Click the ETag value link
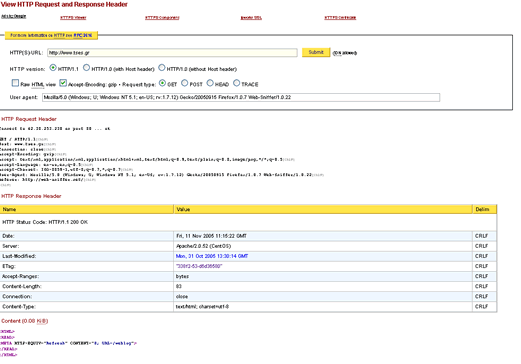Screen dimensions: 521x364 (x=199, y=266)
